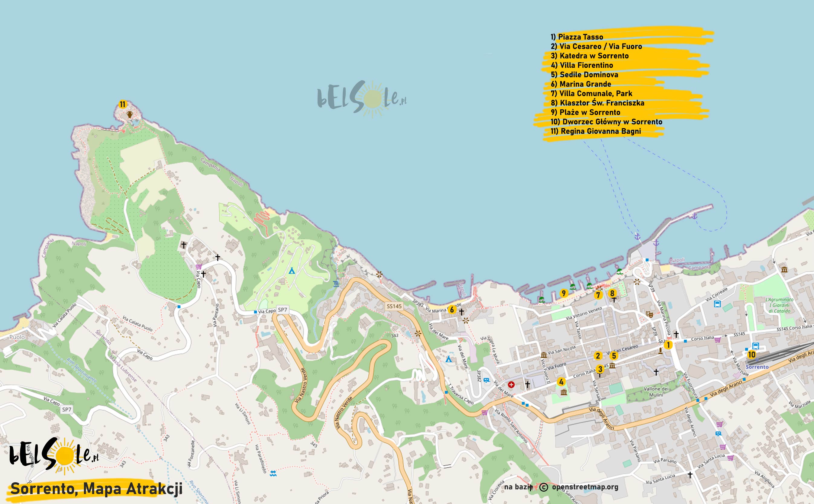The height and width of the screenshot is (504, 814).
Task: Click yellow marker number 7
Action: (x=598, y=295)
